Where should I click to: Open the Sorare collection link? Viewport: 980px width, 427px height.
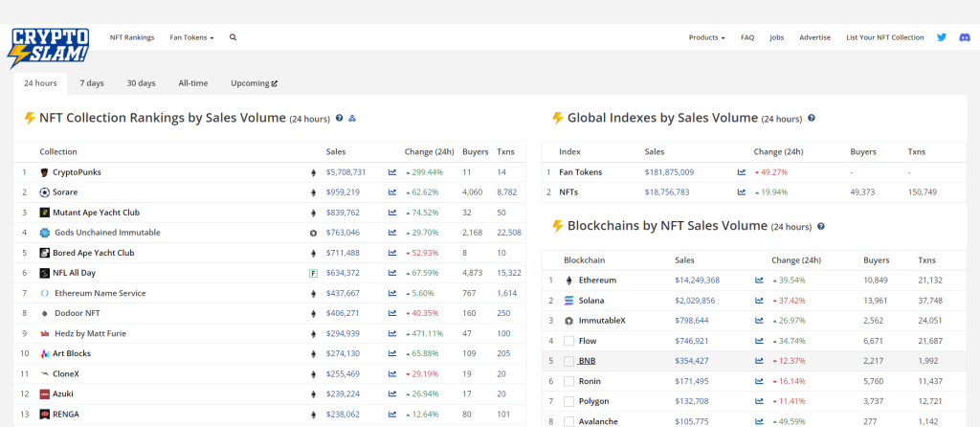(65, 192)
